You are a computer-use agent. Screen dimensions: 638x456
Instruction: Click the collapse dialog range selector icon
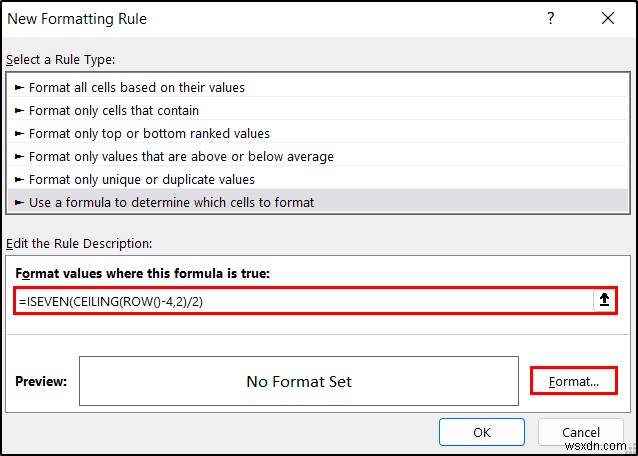(x=604, y=301)
